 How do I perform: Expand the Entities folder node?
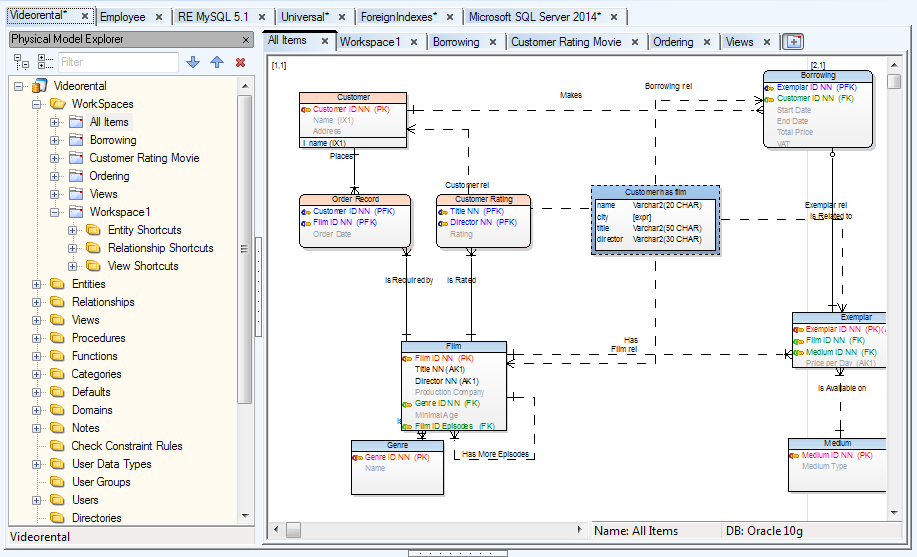point(37,284)
